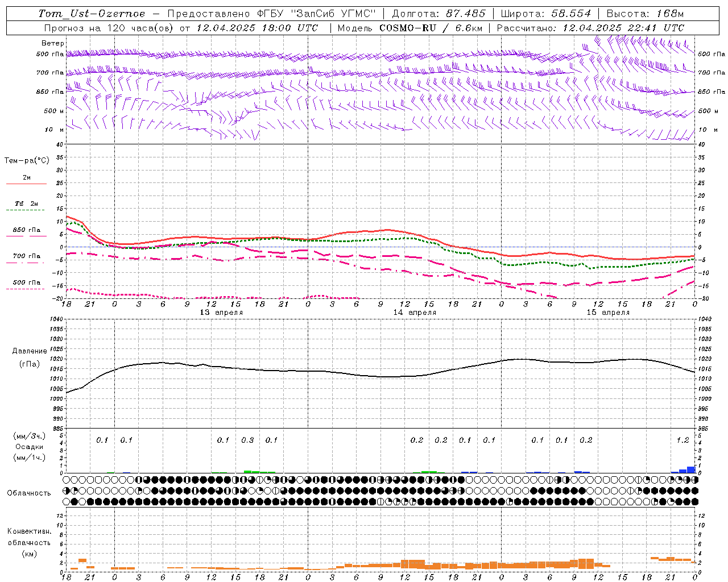728x582 pixels.
Task: Click the '14 апреля' date label
Action: (415, 313)
